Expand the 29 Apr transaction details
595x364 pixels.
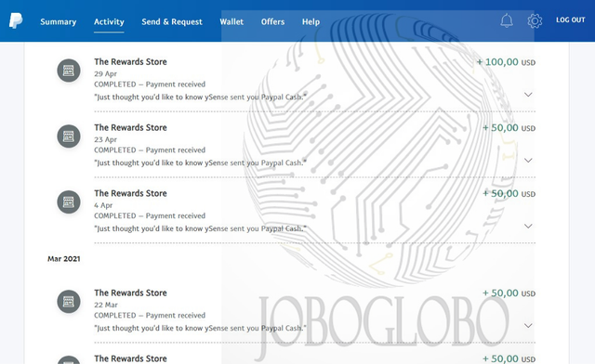(x=528, y=95)
